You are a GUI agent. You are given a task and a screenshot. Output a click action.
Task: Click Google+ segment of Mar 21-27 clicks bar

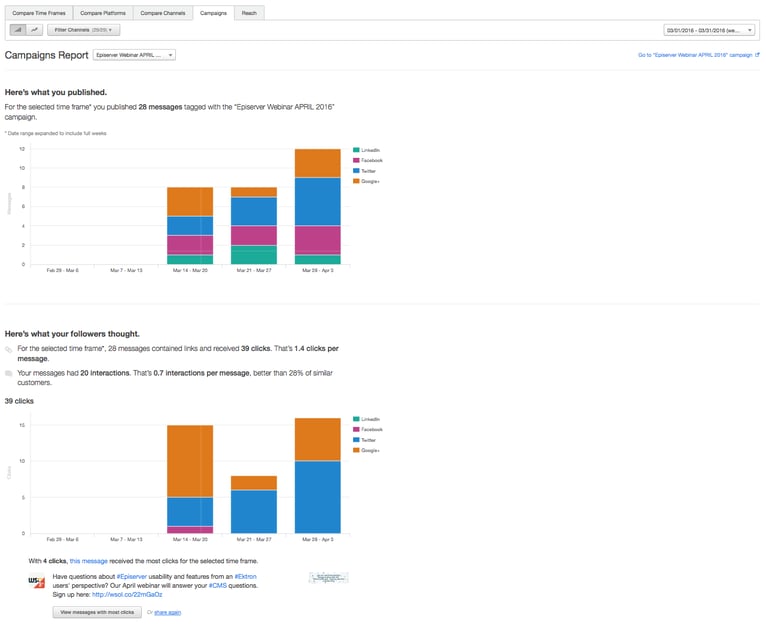254,483
